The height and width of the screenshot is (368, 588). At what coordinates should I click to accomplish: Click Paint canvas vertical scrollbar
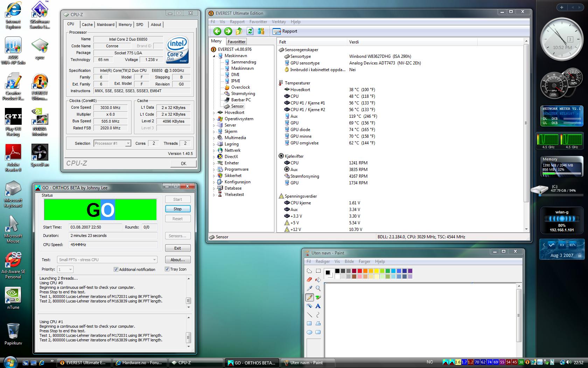(519, 320)
